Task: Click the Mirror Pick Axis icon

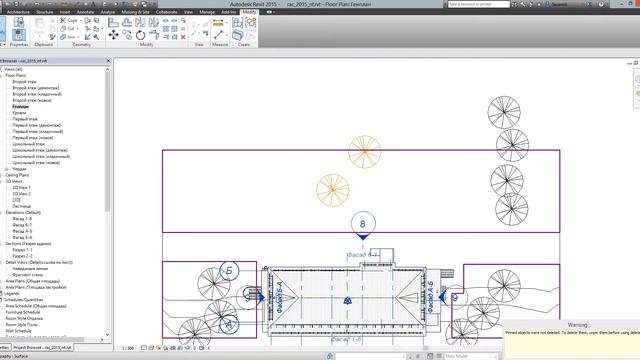Action: pos(140,22)
